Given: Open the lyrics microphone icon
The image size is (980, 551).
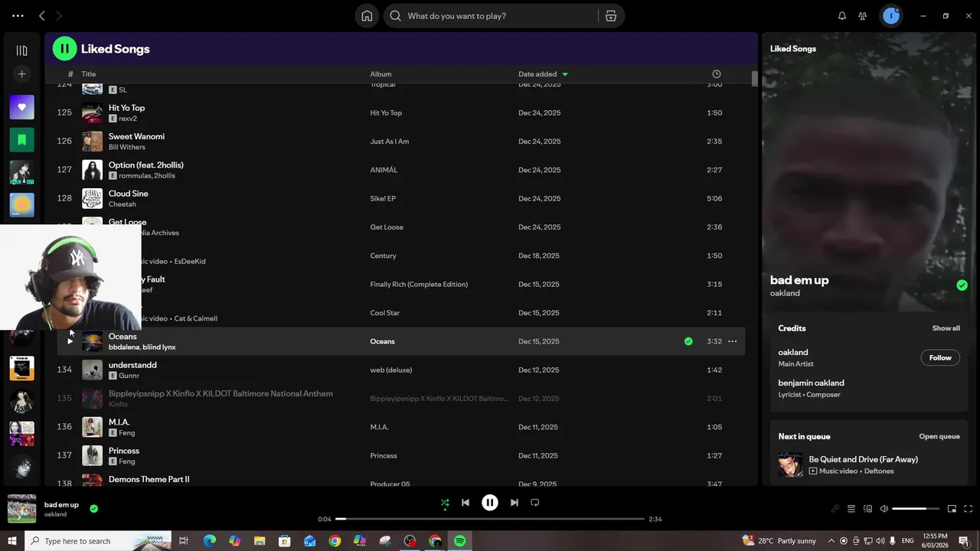Looking at the screenshot, I should 835,509.
